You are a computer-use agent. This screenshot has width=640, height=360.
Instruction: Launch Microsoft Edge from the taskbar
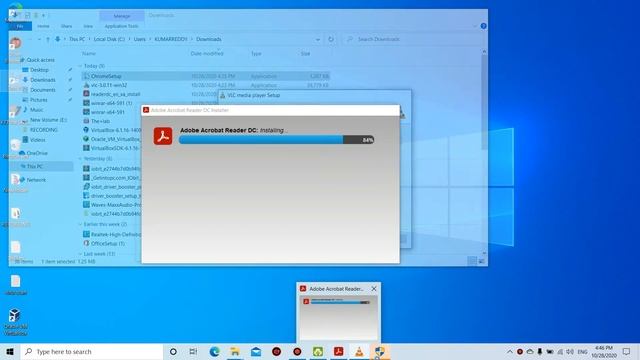pyautogui.click(x=214, y=351)
